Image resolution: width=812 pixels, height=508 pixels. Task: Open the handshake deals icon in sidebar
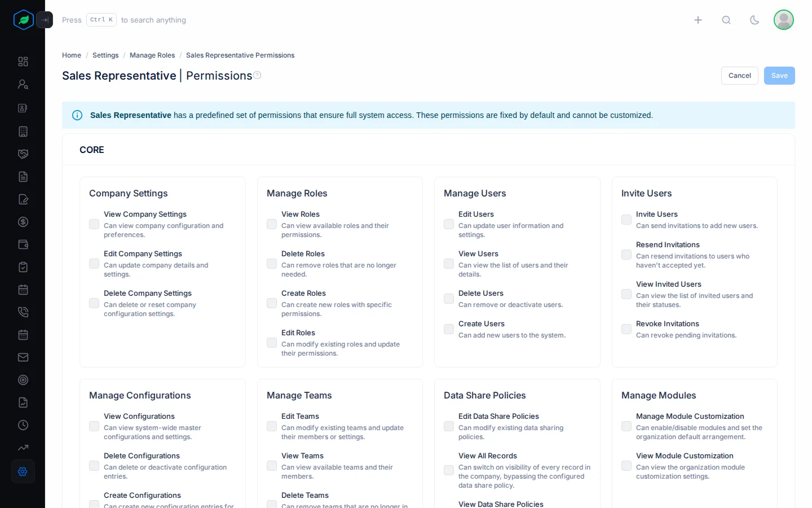(x=23, y=154)
